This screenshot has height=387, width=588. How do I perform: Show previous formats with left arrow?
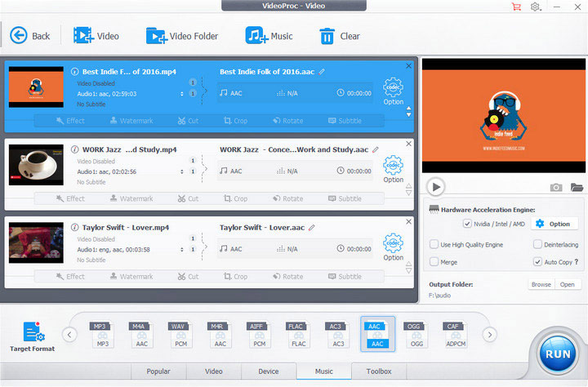(x=69, y=335)
